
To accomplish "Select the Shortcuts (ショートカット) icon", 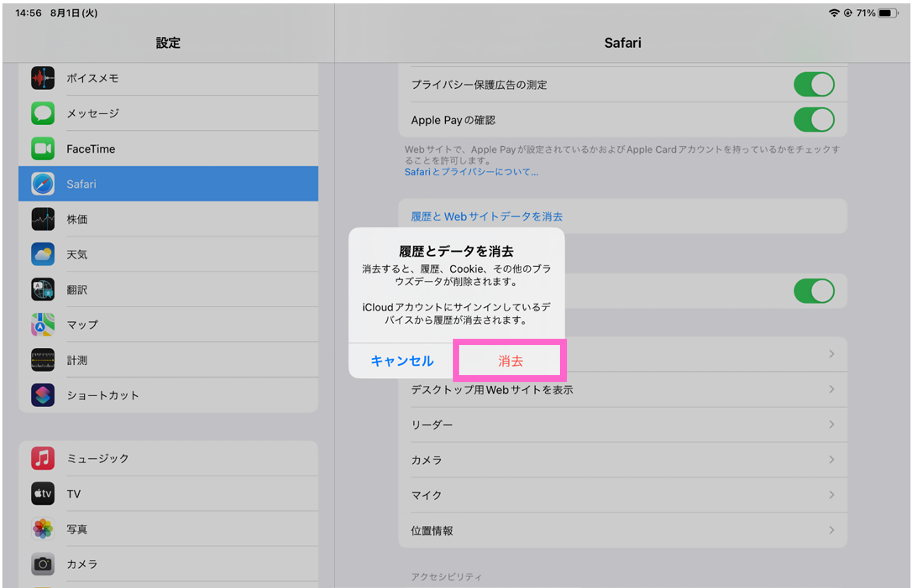I will [x=43, y=395].
